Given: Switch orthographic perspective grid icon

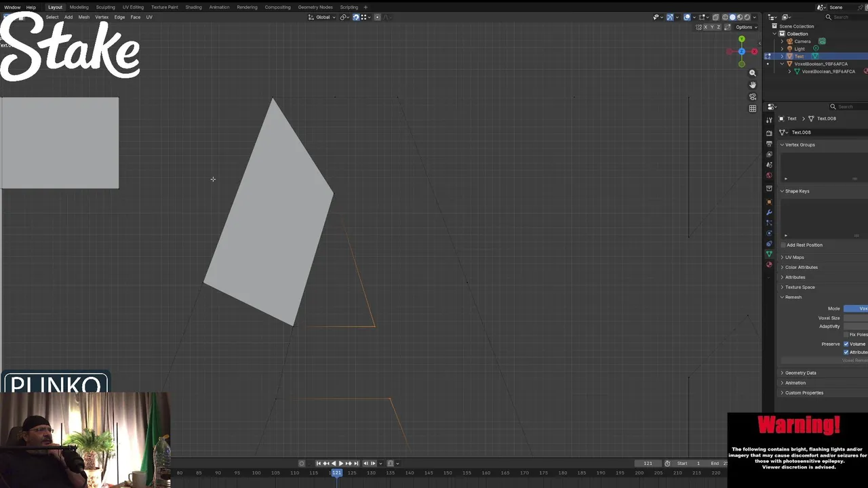Looking at the screenshot, I should coord(752,108).
